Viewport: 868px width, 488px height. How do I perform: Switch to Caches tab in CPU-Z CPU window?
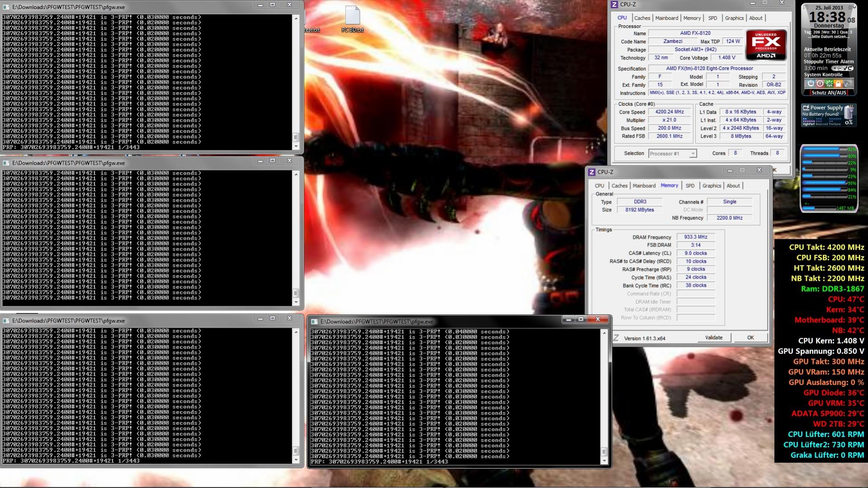coord(642,18)
